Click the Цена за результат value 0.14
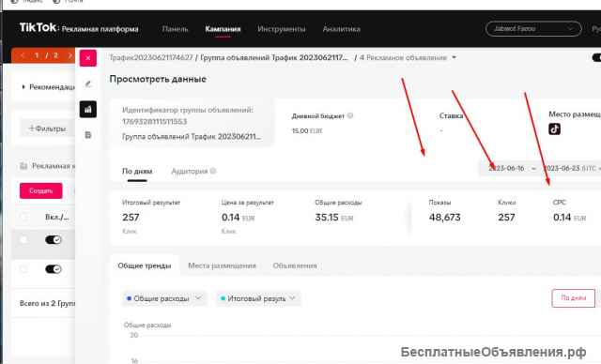The width and height of the screenshot is (601, 364). pyautogui.click(x=230, y=218)
